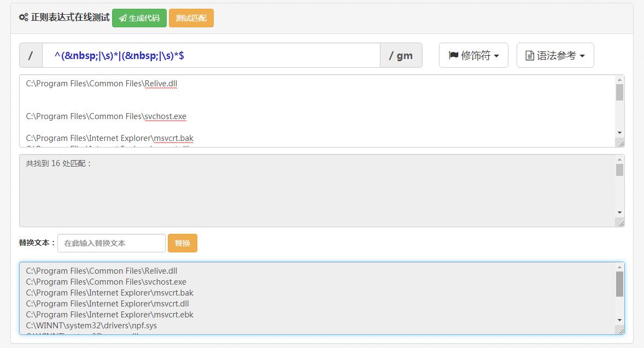Click the / gm modifiers suffix label
Image resolution: width=644 pixels, height=348 pixels.
coord(401,55)
